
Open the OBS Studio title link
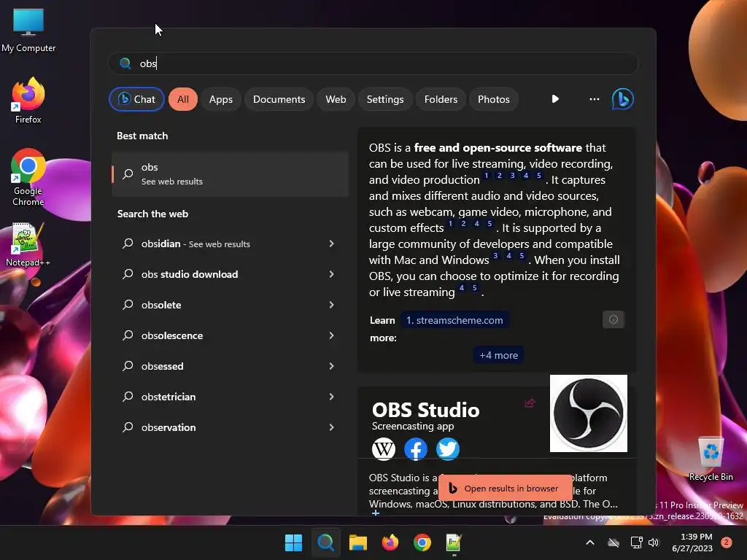[x=425, y=410]
